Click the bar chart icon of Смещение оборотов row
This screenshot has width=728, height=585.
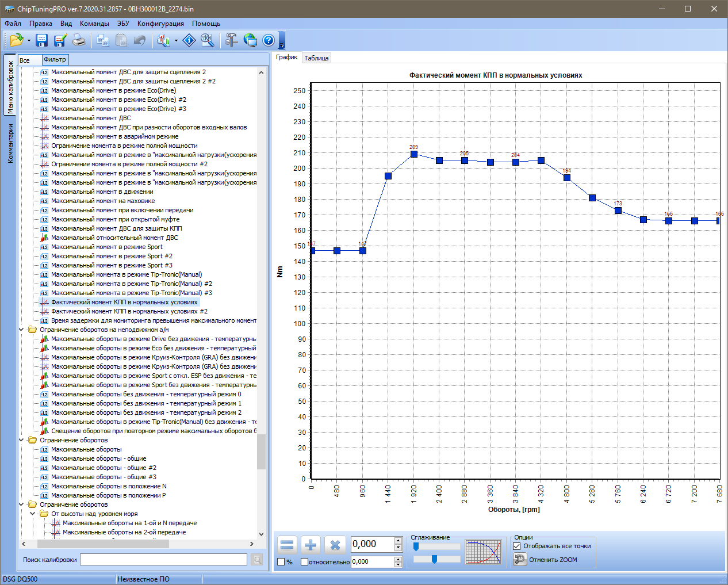44,431
